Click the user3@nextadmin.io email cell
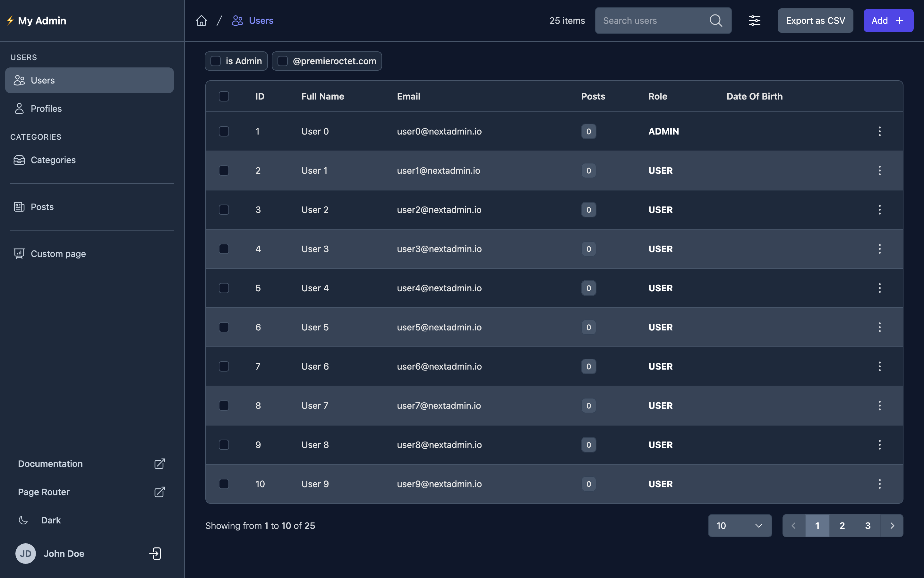Viewport: 924px width, 578px height. pos(439,249)
